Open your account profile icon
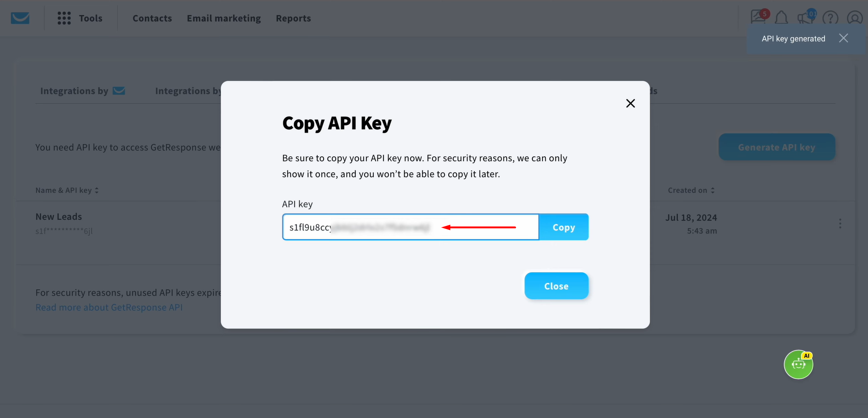Screen dimensions: 868x418 (x=855, y=18)
